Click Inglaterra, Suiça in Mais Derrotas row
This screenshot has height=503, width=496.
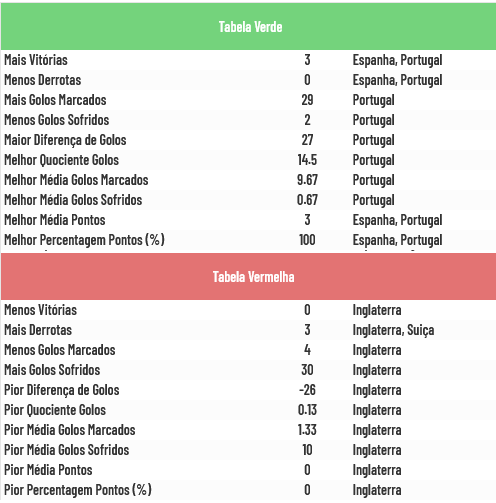393,330
